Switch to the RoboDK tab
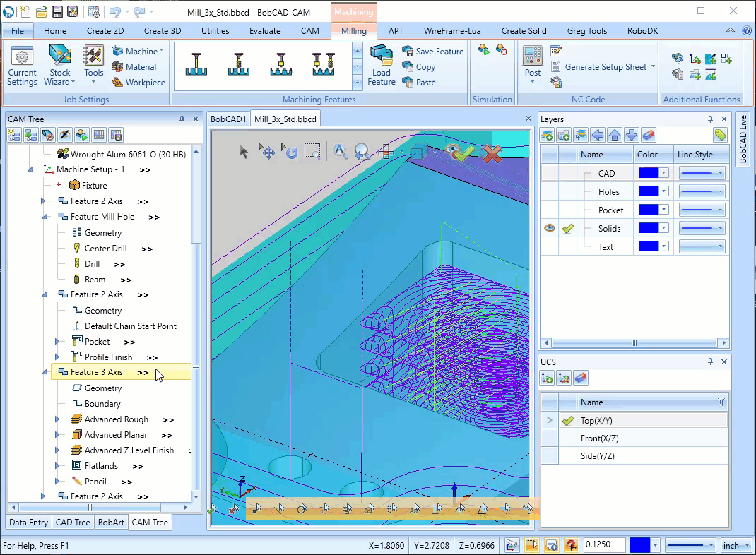This screenshot has width=756, height=555. click(x=642, y=31)
